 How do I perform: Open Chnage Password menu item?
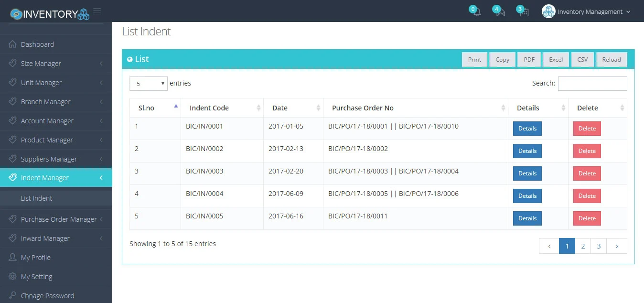click(x=56, y=295)
